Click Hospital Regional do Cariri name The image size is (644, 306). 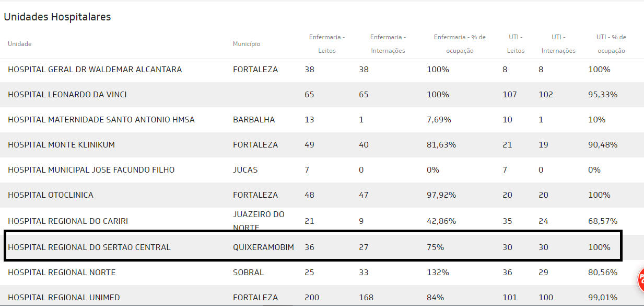point(68,221)
